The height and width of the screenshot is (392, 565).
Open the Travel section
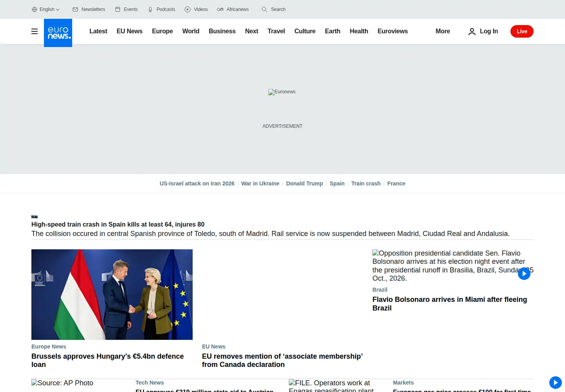(x=276, y=31)
